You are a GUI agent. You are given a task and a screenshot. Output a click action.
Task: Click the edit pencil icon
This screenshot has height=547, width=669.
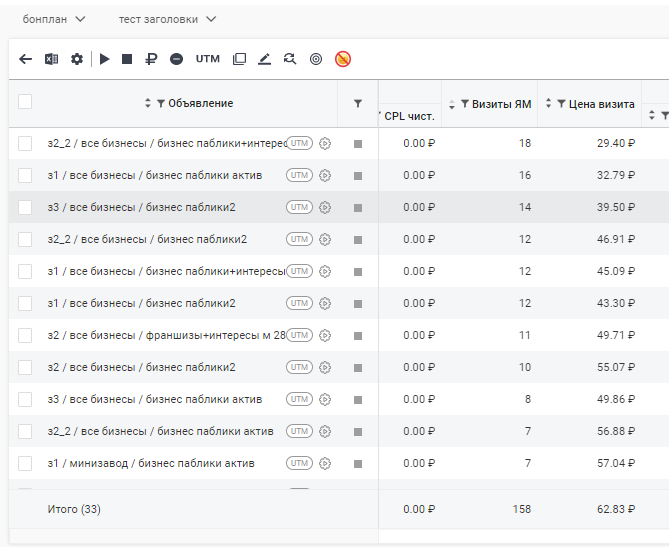click(265, 59)
